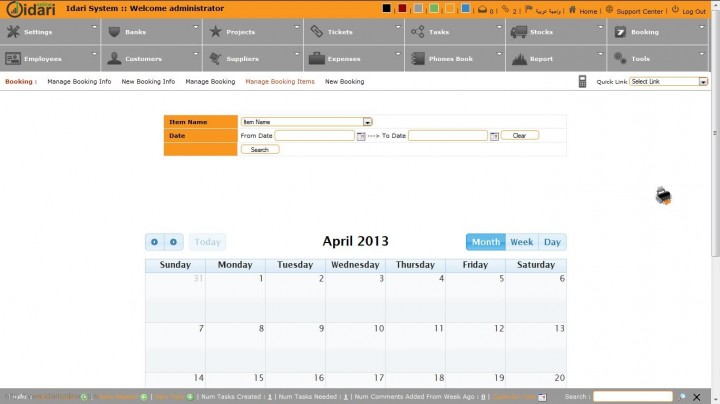Open the New Booking tab
720x404 pixels.
tap(344, 82)
